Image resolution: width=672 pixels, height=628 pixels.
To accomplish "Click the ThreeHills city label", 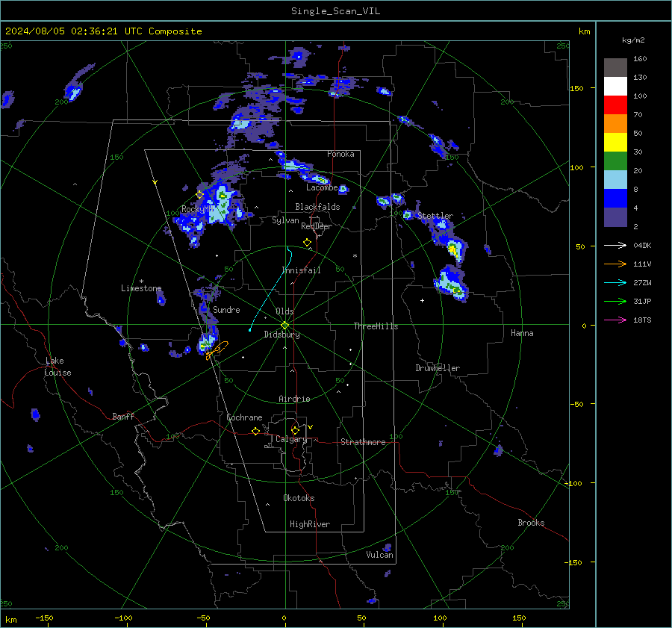I will pos(376,326).
